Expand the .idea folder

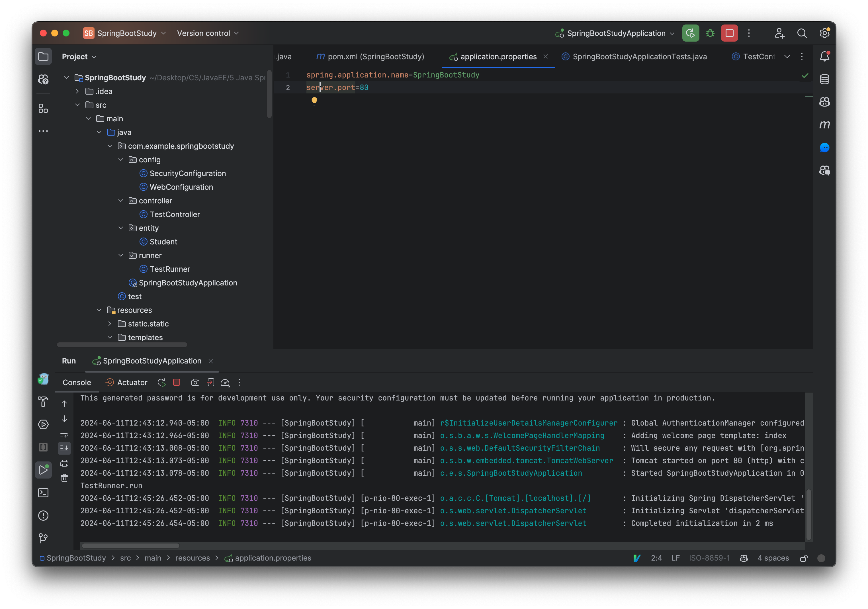tap(77, 91)
